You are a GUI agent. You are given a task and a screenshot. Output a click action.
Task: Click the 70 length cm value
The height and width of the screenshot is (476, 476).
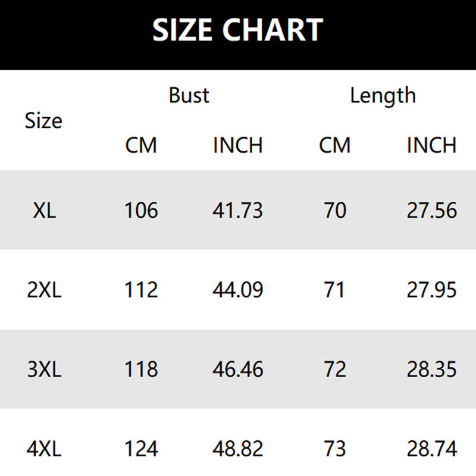pyautogui.click(x=335, y=210)
